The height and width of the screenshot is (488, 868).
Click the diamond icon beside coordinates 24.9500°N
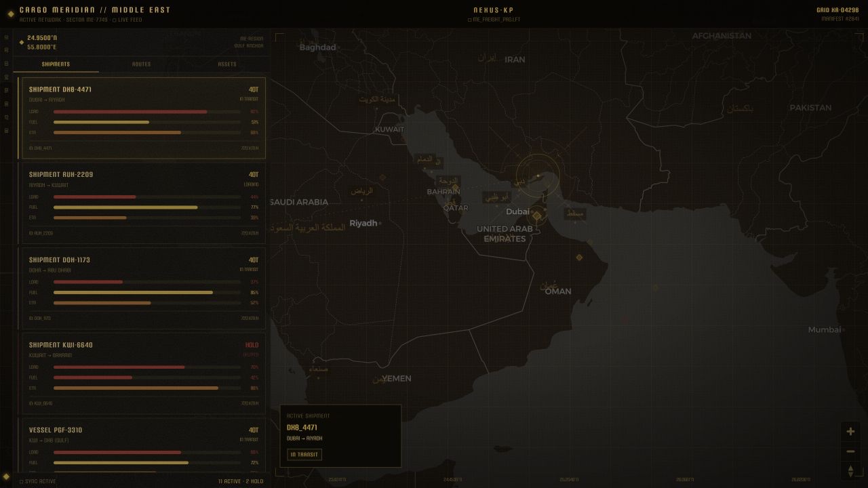click(21, 42)
